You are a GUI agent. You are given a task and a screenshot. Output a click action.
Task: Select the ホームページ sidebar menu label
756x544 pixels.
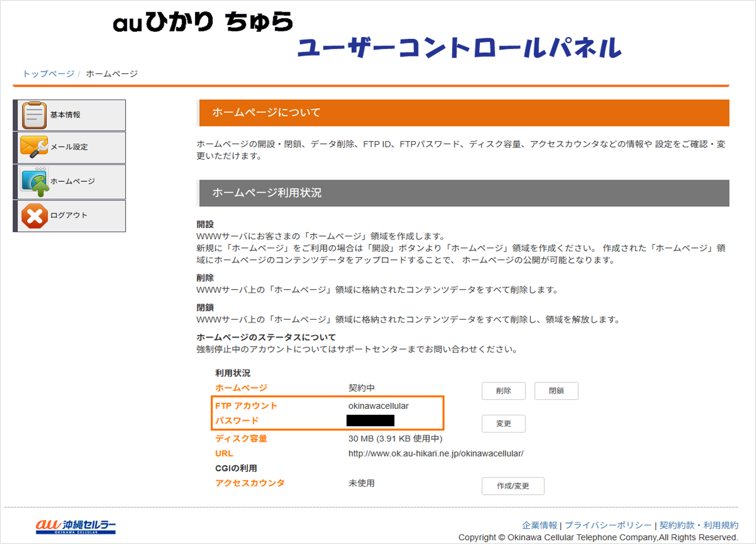[x=73, y=181]
